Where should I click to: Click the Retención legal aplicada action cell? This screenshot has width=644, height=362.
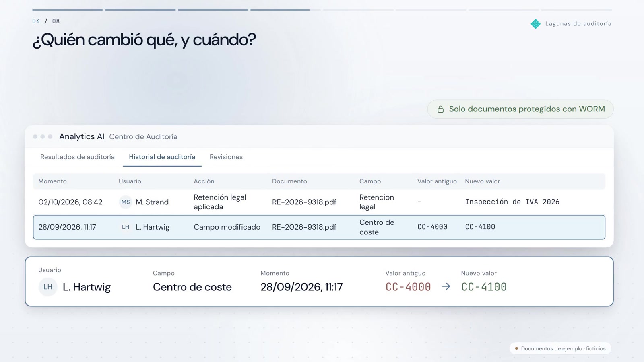pyautogui.click(x=220, y=202)
